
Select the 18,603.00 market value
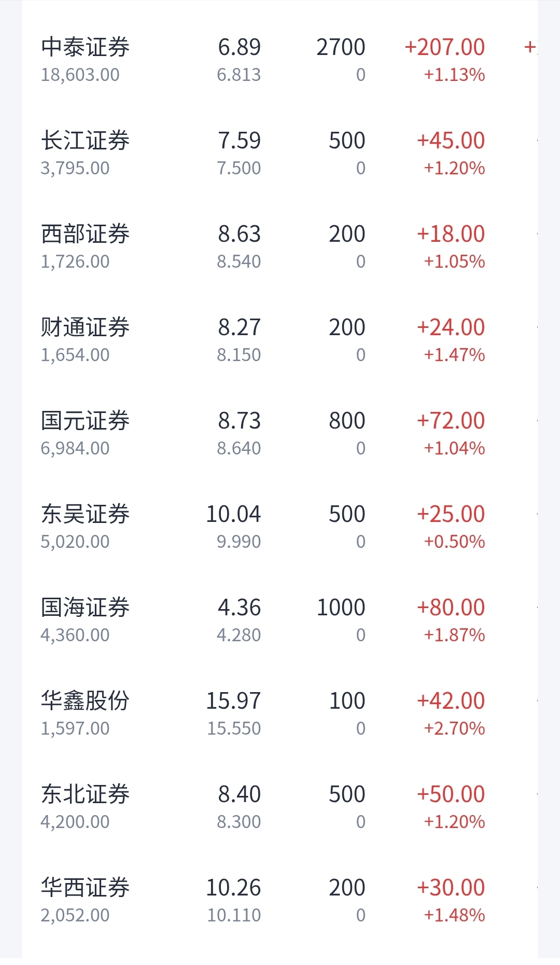(80, 75)
